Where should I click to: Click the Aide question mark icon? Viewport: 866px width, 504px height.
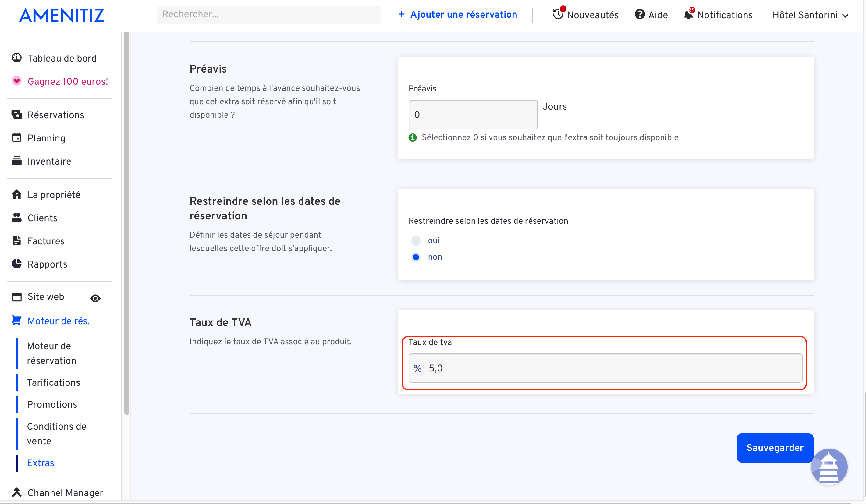point(640,14)
